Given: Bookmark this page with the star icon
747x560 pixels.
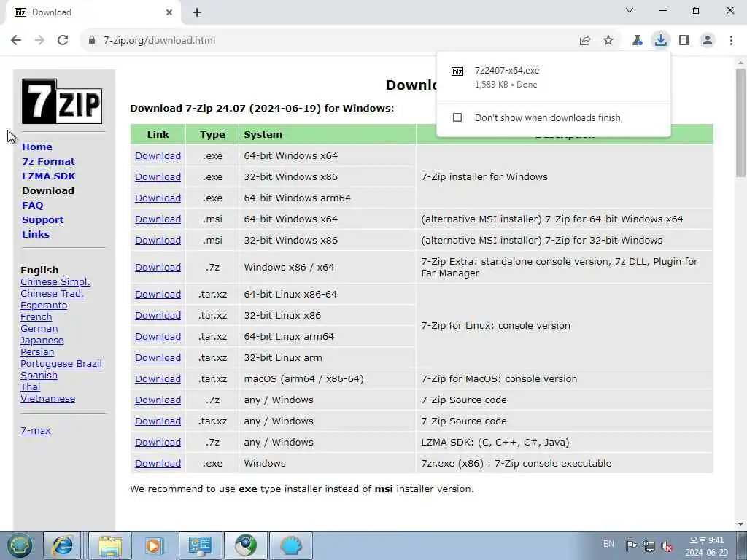Looking at the screenshot, I should (608, 41).
